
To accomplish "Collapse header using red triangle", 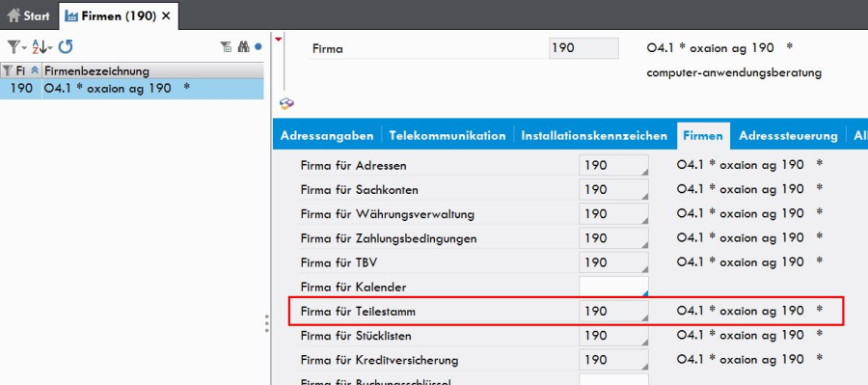I will click(279, 39).
